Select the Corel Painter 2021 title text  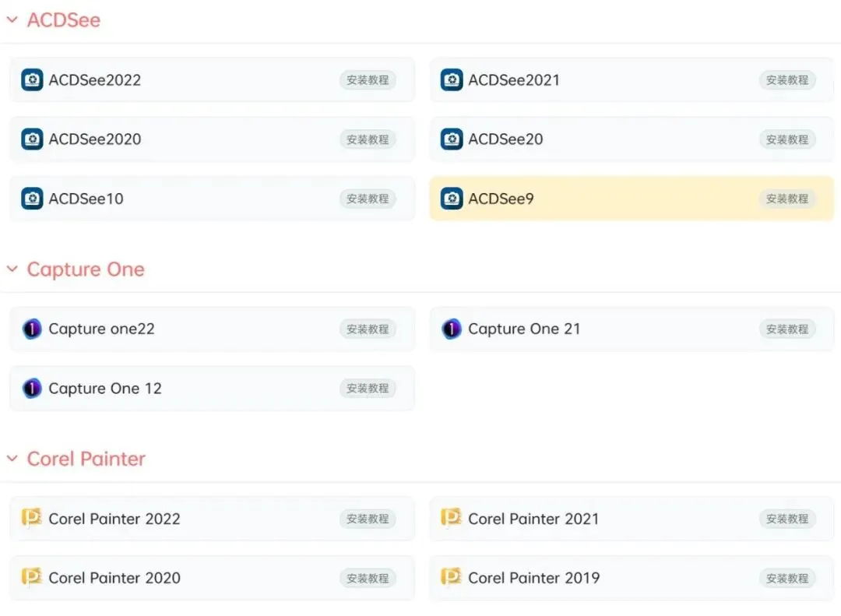(x=533, y=519)
